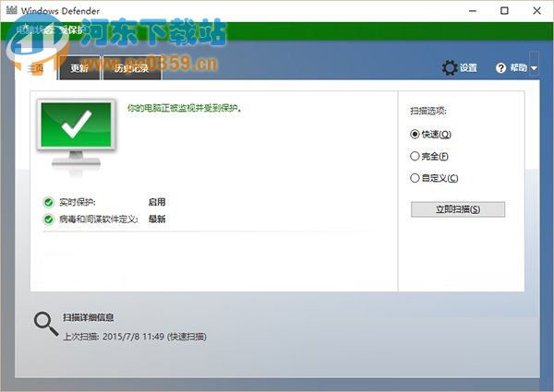Open the 历史记录 tab
Screen dimensions: 554x392
131,67
